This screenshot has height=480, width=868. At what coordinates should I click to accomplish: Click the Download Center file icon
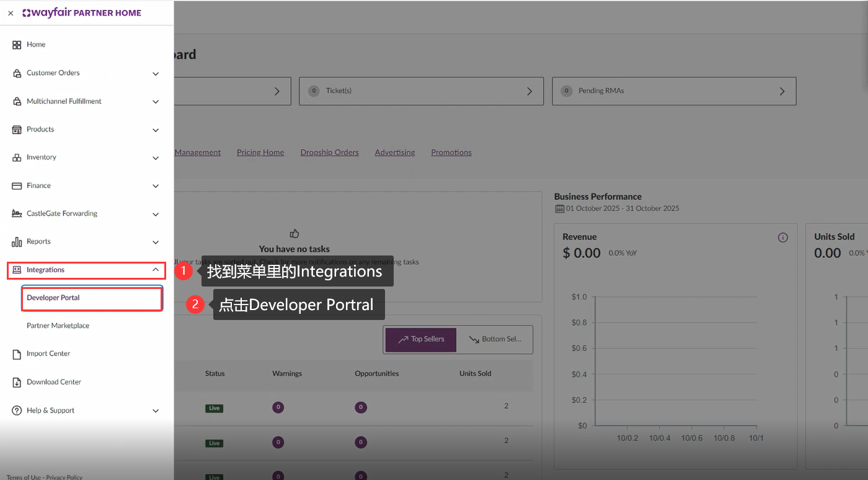click(x=17, y=383)
